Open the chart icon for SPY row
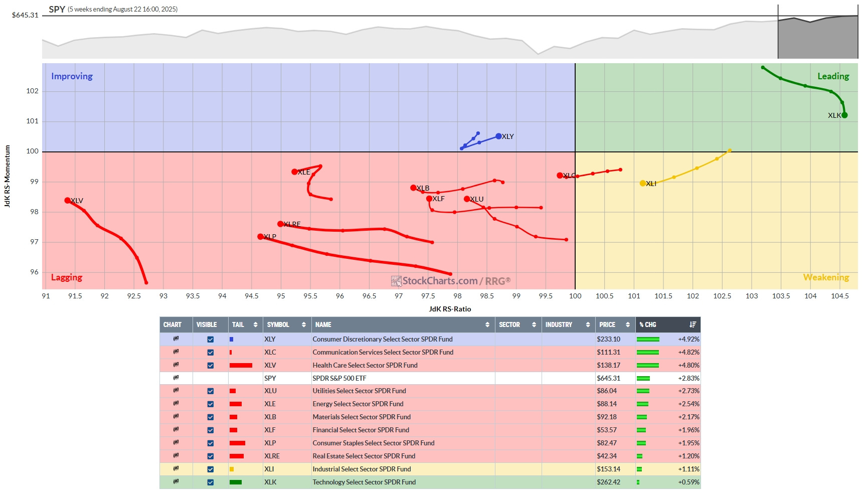The width and height of the screenshot is (868, 496). tap(176, 378)
